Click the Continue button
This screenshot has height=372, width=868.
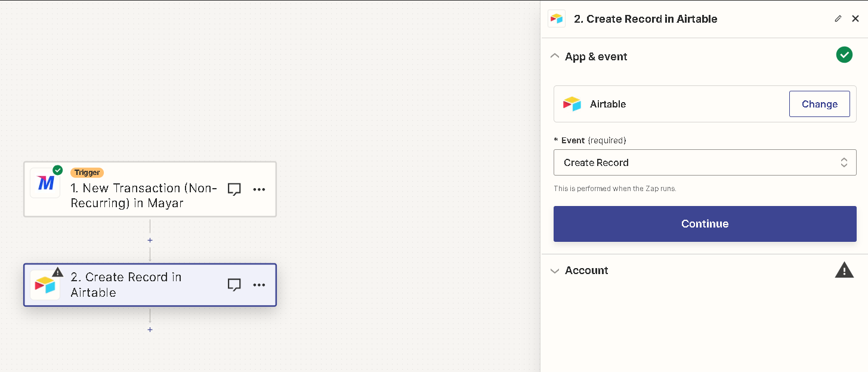(x=705, y=224)
